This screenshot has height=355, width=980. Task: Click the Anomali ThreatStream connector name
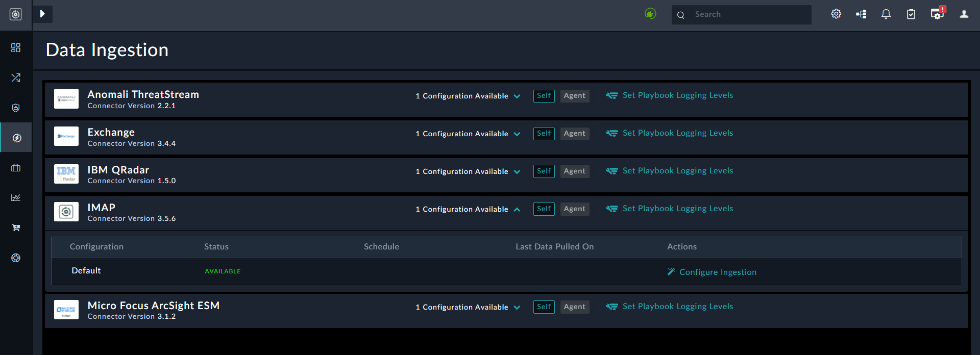143,94
